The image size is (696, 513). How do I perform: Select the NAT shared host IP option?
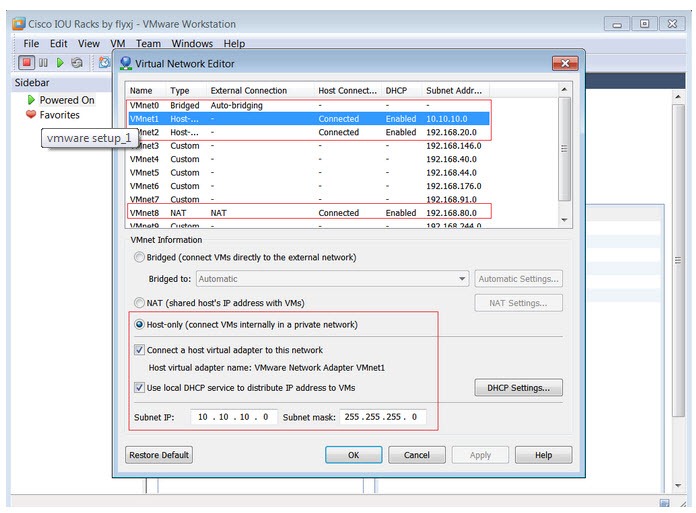(140, 303)
